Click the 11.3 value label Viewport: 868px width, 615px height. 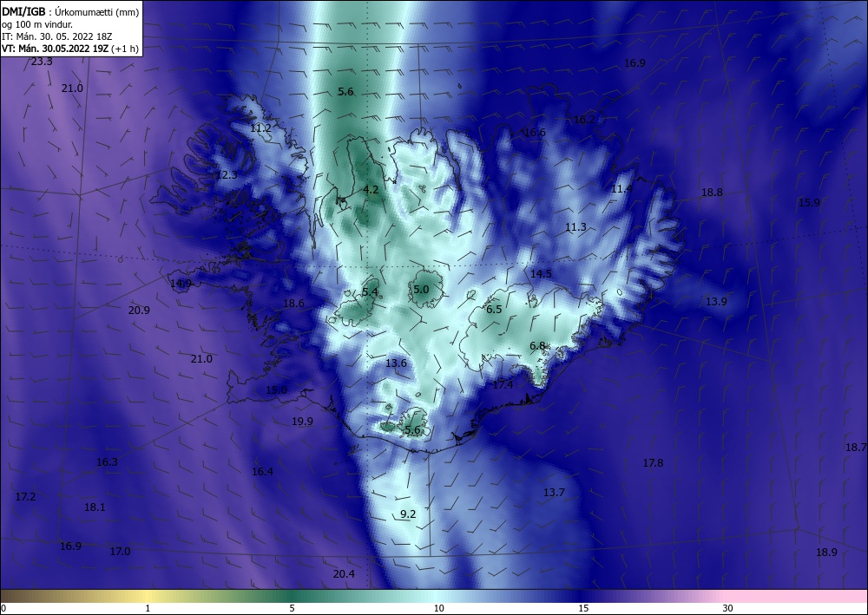click(575, 227)
